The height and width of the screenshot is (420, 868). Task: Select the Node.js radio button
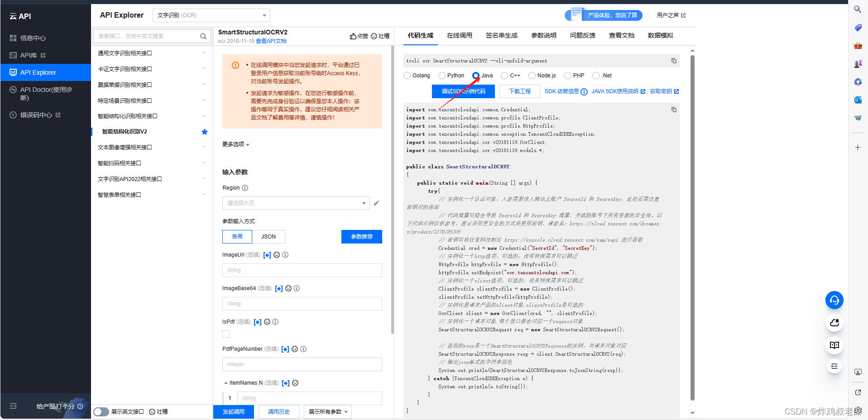pyautogui.click(x=532, y=76)
